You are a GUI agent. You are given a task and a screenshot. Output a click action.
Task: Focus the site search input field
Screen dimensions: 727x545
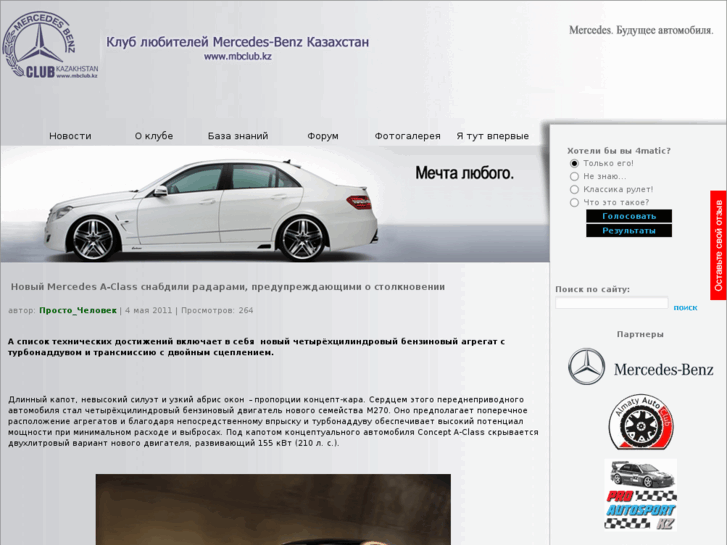point(612,303)
